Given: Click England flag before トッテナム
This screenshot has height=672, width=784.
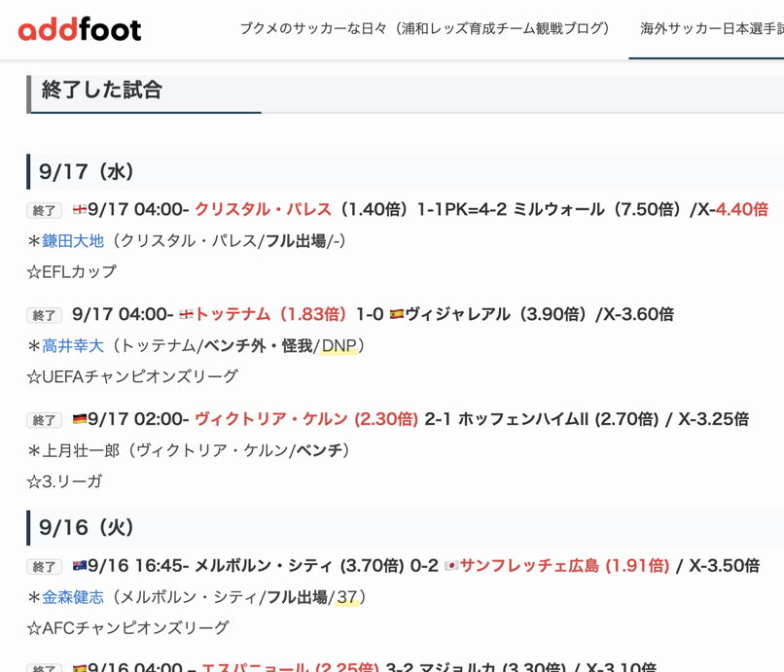Looking at the screenshot, I should tap(187, 314).
